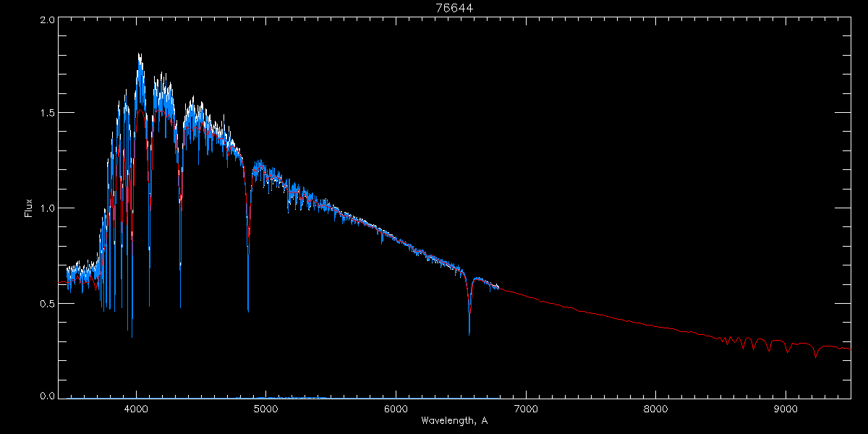Click the 5000 wavelength tick label

point(266,409)
